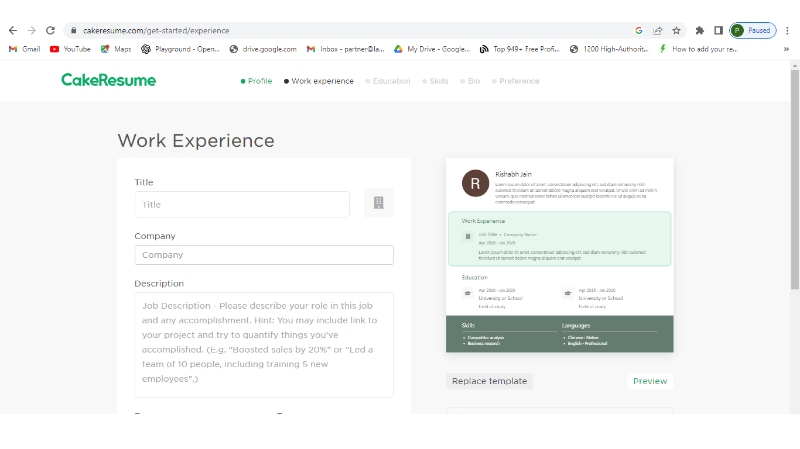
Task: Click the Replace template button
Action: [x=489, y=381]
